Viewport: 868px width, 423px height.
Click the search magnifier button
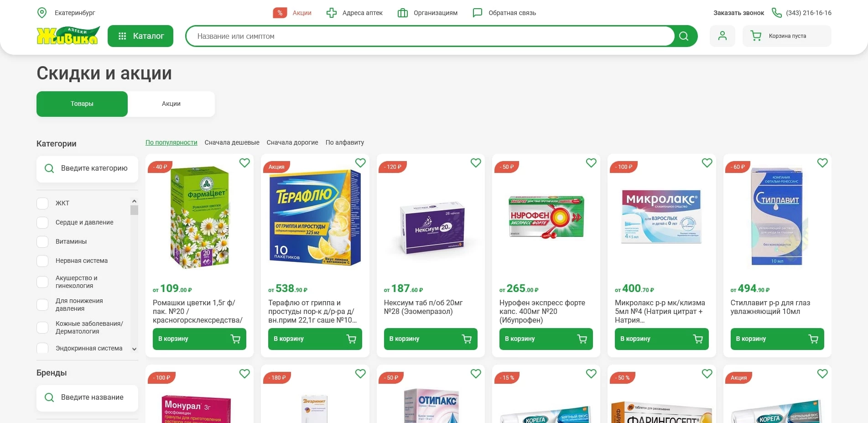683,36
